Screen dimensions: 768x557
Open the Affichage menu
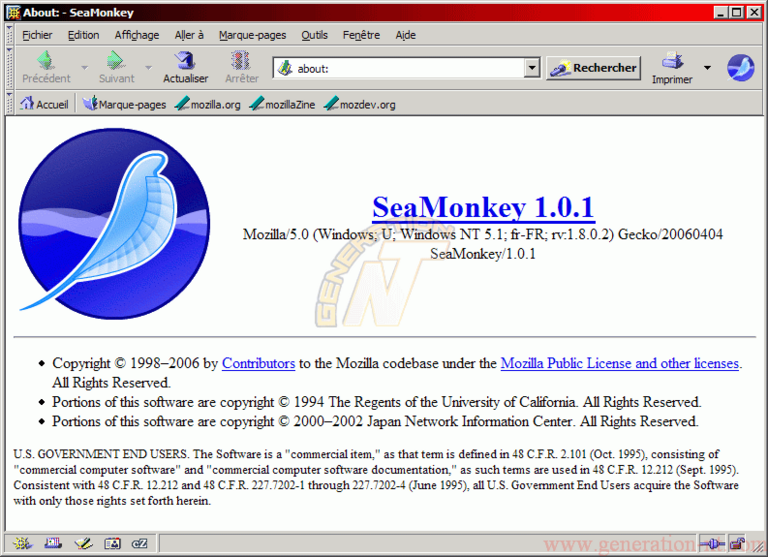click(137, 35)
